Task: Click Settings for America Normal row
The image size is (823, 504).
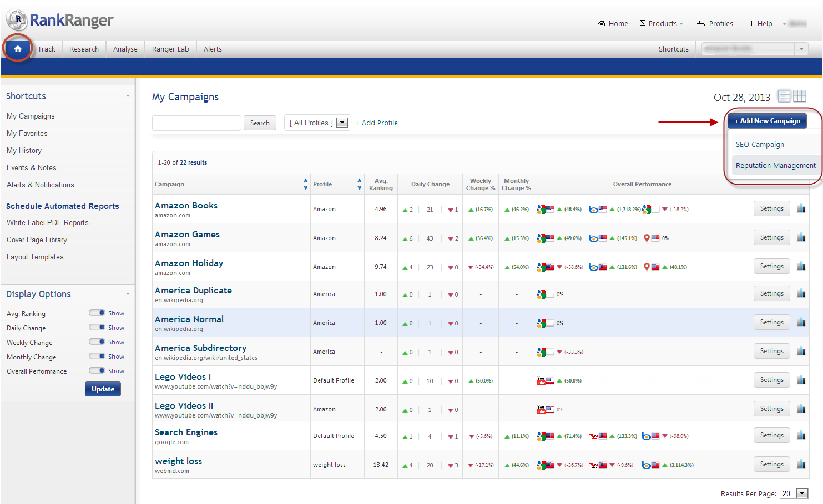Action: (771, 322)
